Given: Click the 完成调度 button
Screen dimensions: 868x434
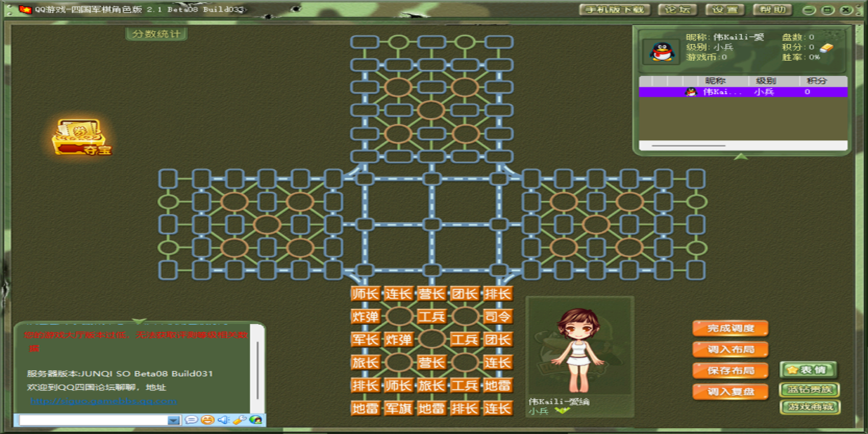Looking at the screenshot, I should pyautogui.click(x=730, y=328).
